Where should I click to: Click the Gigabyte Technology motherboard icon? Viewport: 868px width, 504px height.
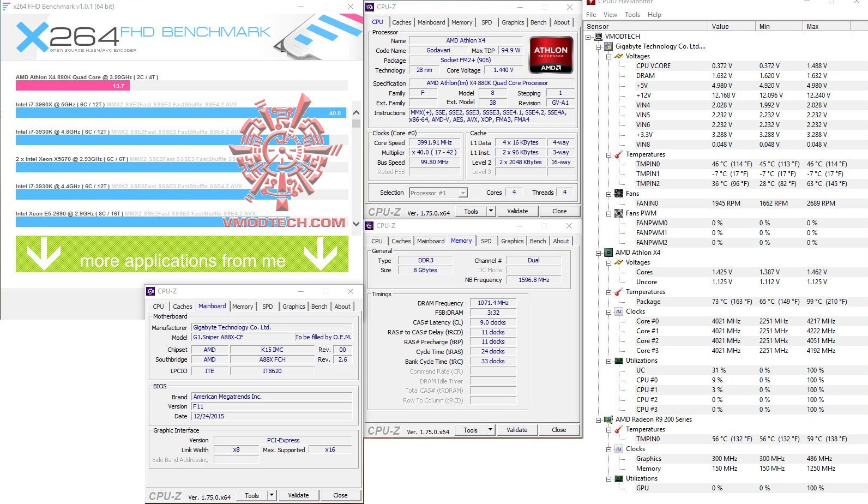(608, 46)
